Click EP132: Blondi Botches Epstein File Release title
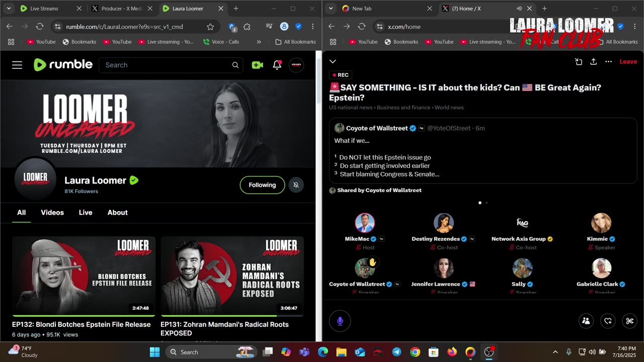The height and width of the screenshot is (362, 644). click(x=82, y=324)
